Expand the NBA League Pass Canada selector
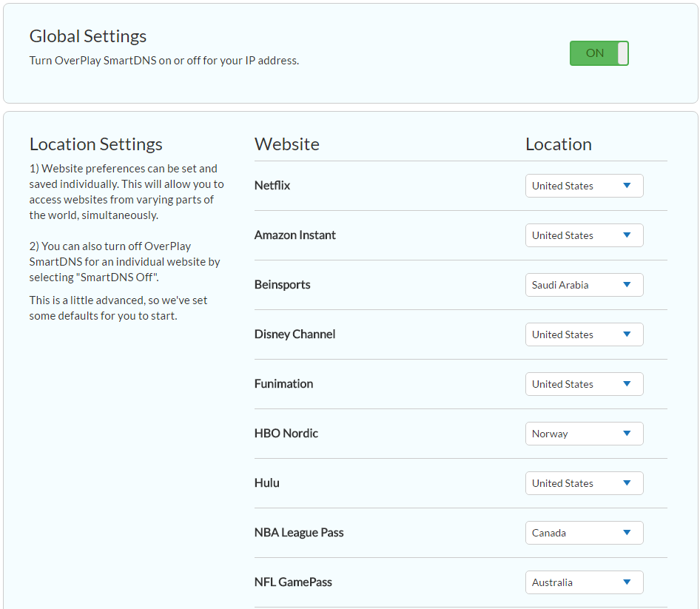This screenshot has width=700, height=609. 584,532
